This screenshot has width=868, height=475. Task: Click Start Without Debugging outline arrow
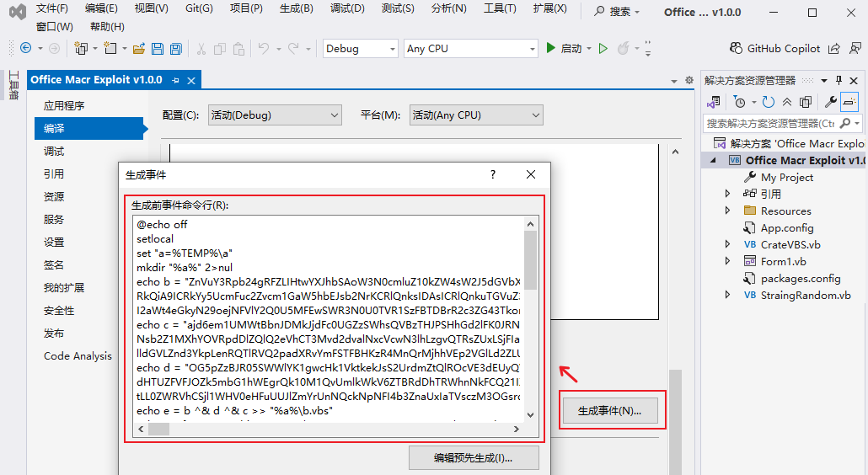[x=603, y=49]
